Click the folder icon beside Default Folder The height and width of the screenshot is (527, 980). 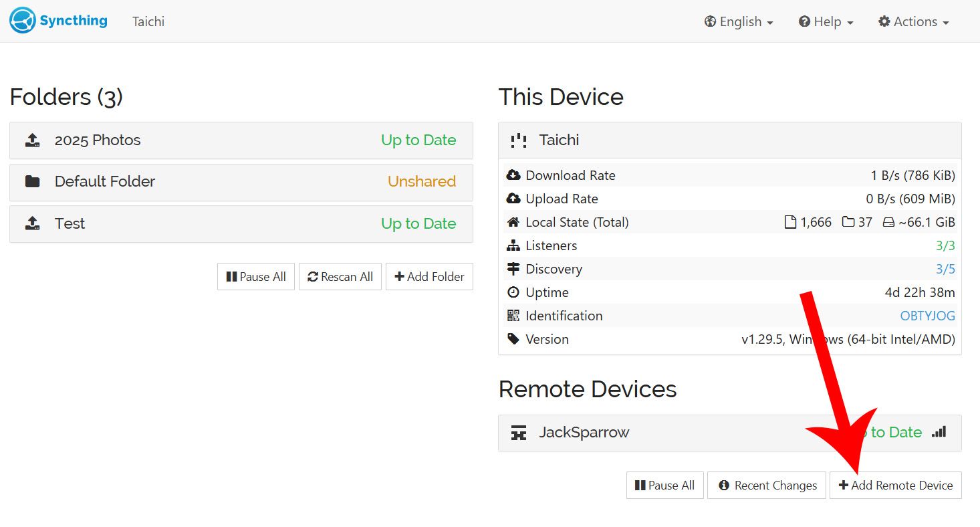coord(32,181)
